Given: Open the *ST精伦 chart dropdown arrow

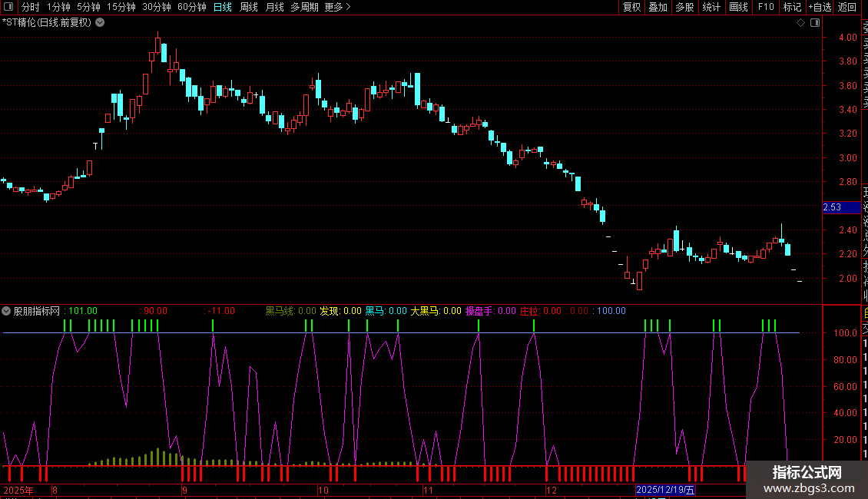Looking at the screenshot, I should pyautogui.click(x=100, y=22).
